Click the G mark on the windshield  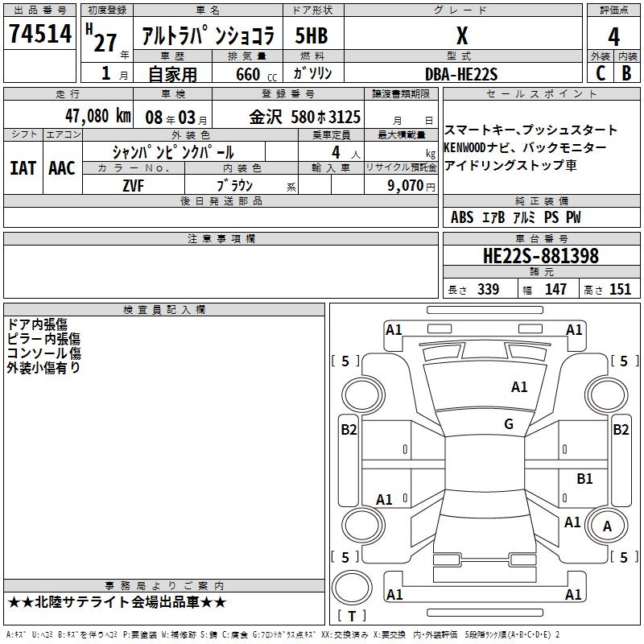pyautogui.click(x=509, y=424)
